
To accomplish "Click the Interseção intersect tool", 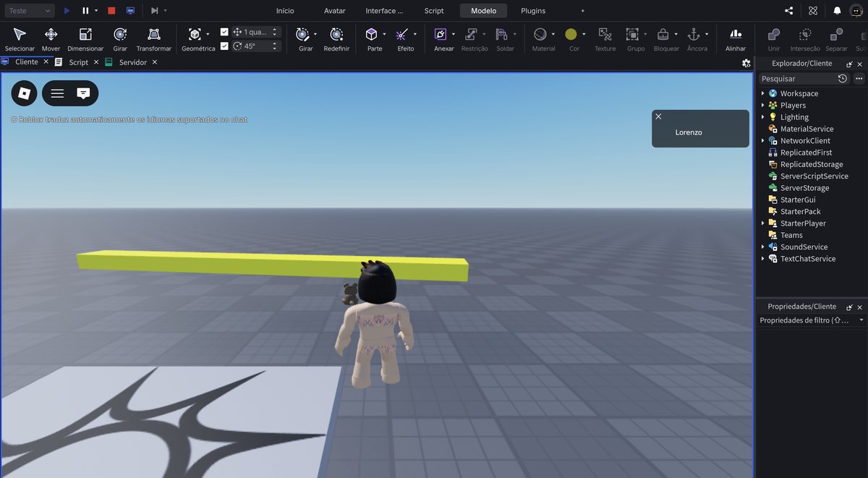I will point(805,39).
